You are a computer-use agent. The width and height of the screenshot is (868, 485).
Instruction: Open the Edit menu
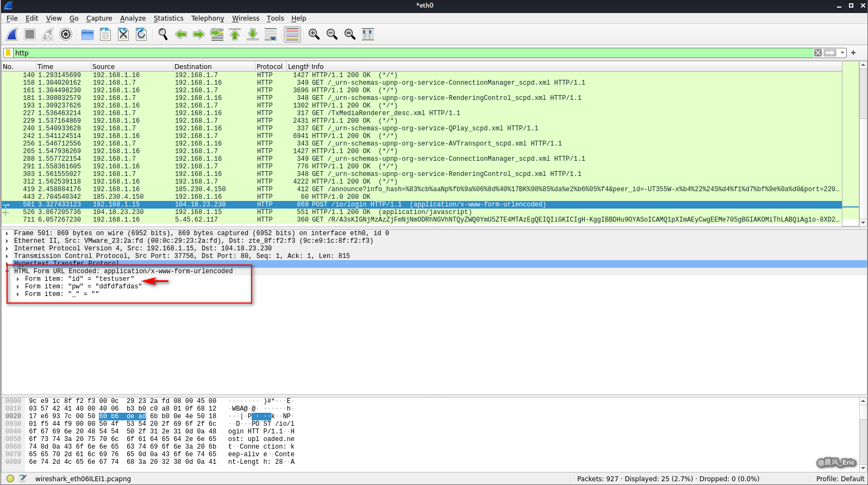32,18
